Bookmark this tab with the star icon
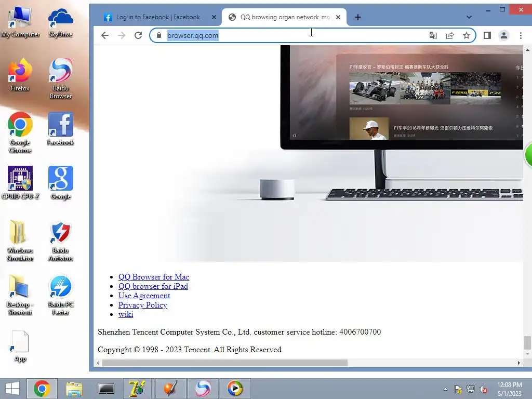532x399 pixels. tap(467, 35)
